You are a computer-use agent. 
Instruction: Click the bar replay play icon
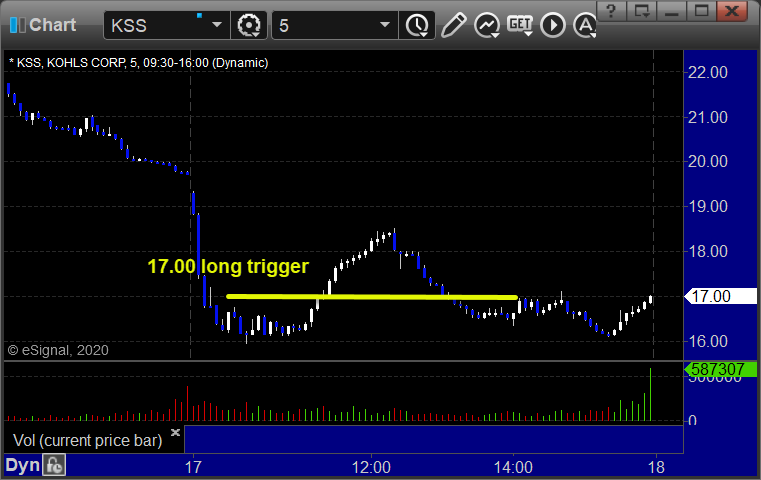pyautogui.click(x=553, y=25)
